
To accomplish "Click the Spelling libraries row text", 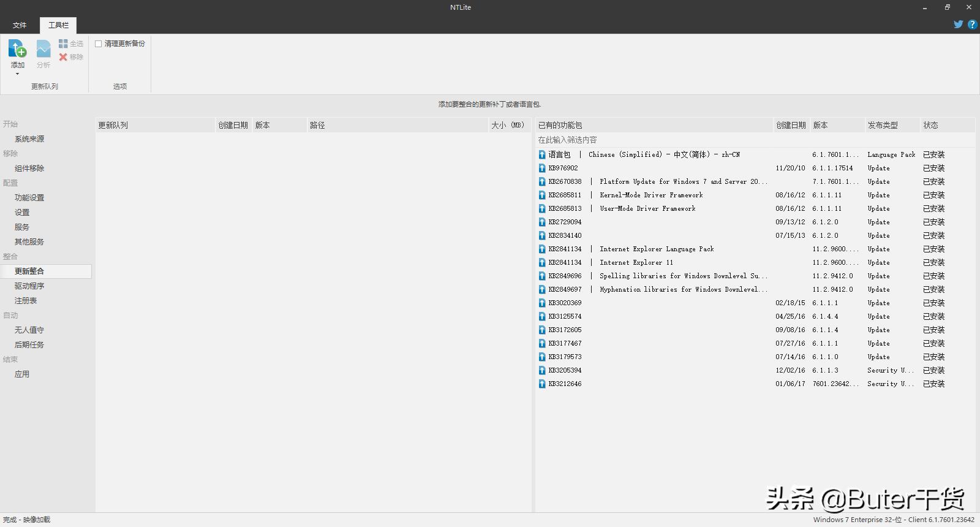I will (x=684, y=276).
